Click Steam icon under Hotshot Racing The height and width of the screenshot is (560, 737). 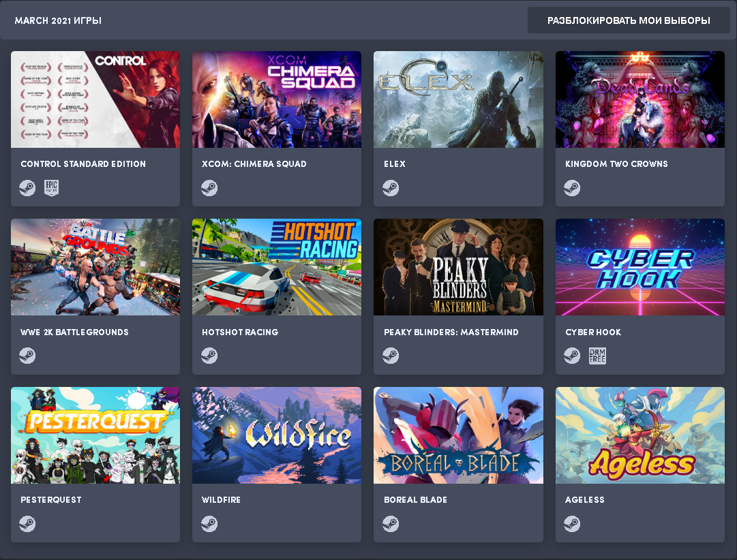(209, 356)
